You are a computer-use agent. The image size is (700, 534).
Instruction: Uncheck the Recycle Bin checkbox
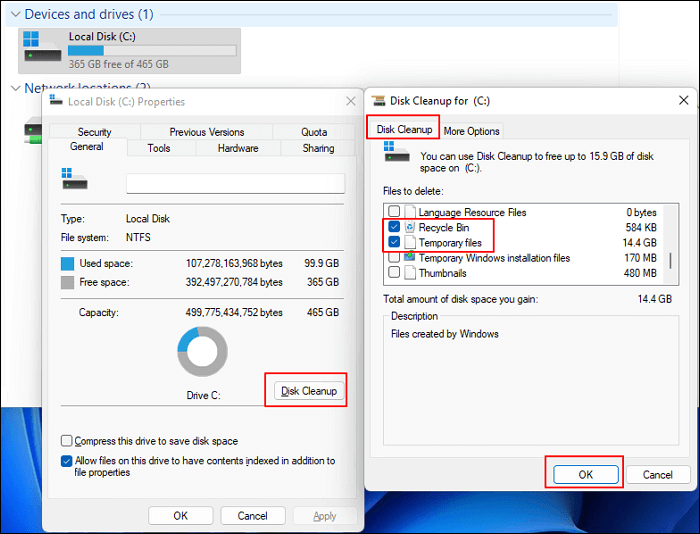point(394,227)
